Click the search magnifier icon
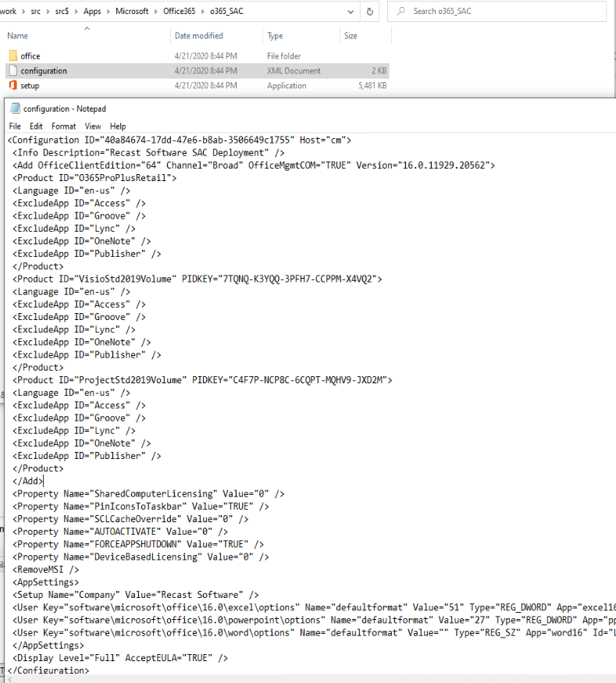 [x=402, y=12]
